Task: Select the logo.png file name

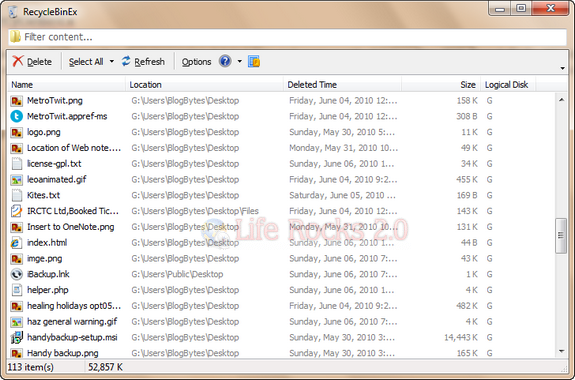Action: (x=44, y=132)
